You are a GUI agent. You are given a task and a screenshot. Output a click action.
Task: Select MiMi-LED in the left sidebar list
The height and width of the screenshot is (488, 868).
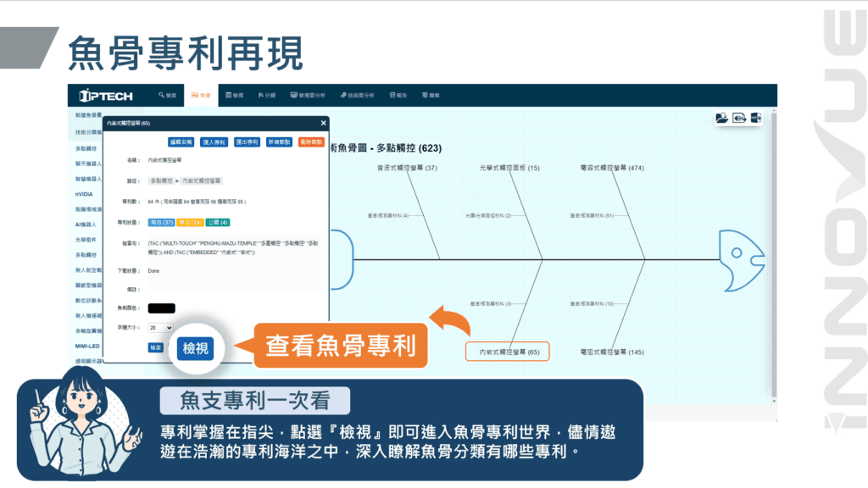pyautogui.click(x=88, y=346)
